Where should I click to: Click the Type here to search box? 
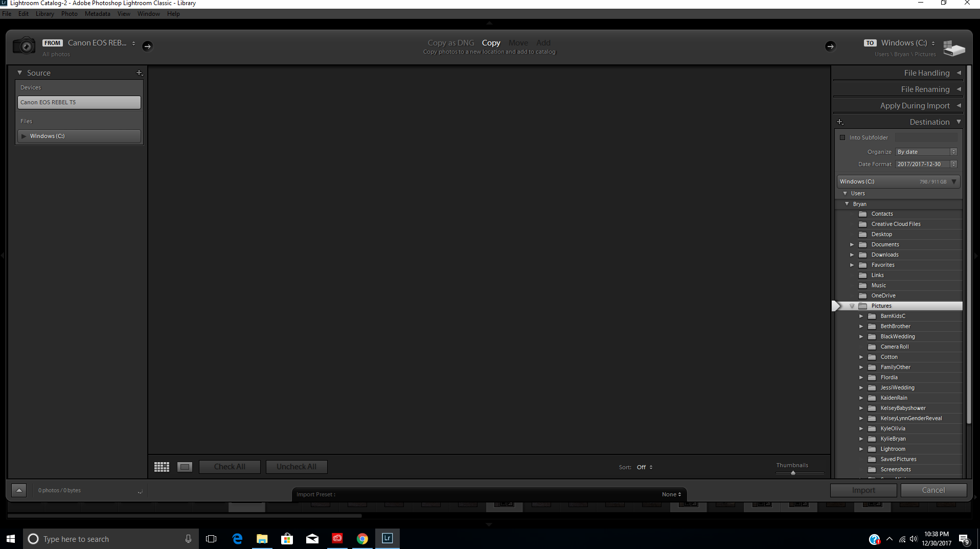coord(111,539)
